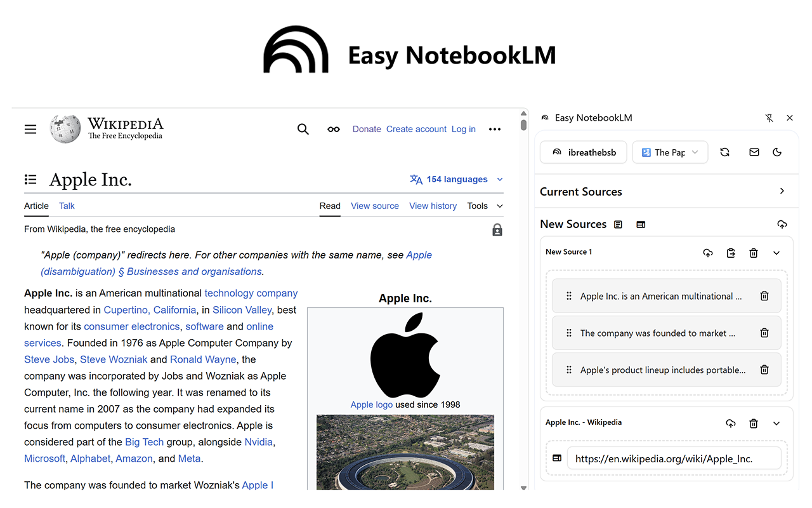The height and width of the screenshot is (508, 812).
Task: Switch to the Talk tab
Action: tap(67, 206)
